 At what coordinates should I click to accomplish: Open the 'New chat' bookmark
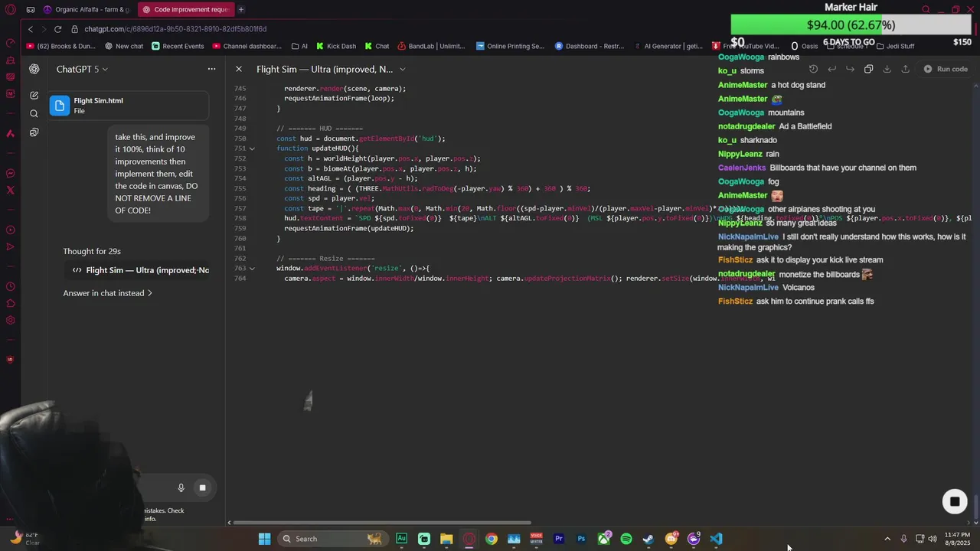point(123,46)
